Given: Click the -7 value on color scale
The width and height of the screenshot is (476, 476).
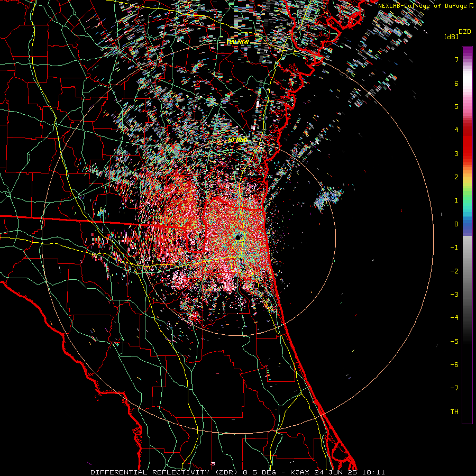Looking at the screenshot, I should (x=454, y=388).
